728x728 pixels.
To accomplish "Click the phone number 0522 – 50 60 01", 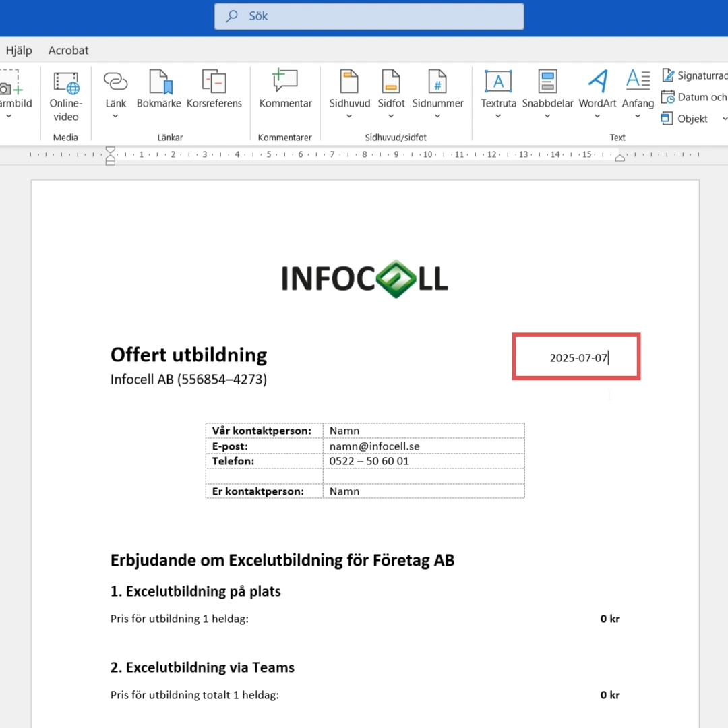I will (369, 461).
